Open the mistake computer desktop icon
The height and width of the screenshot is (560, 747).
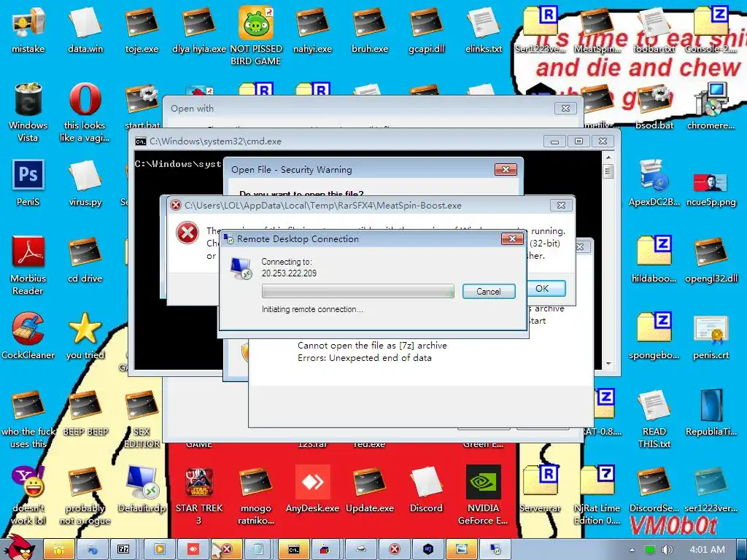(x=28, y=29)
